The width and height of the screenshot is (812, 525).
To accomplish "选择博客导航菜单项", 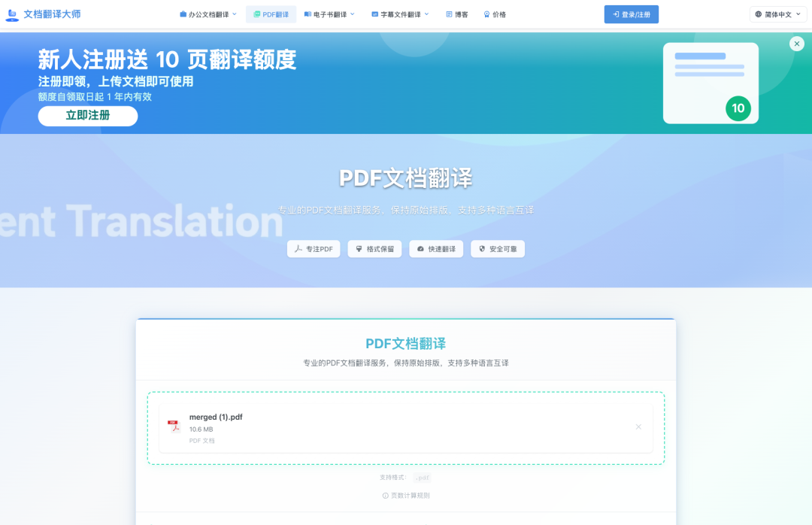I will pyautogui.click(x=456, y=14).
